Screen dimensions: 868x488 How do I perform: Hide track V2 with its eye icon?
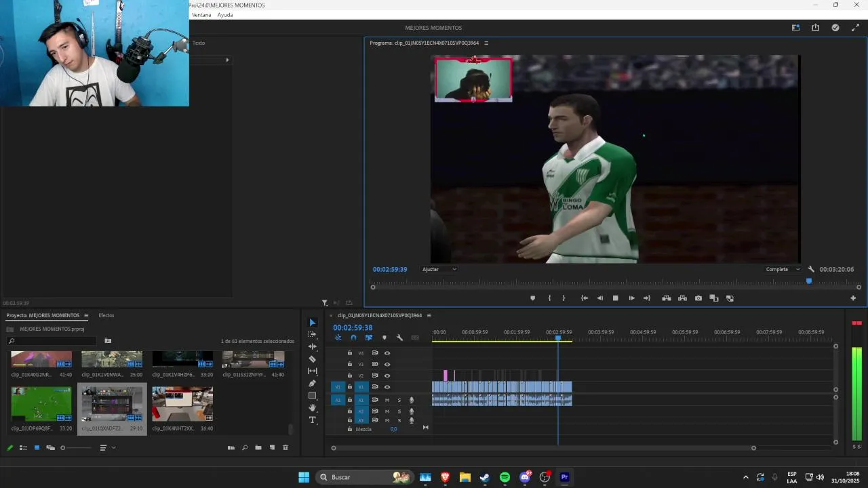coord(387,375)
